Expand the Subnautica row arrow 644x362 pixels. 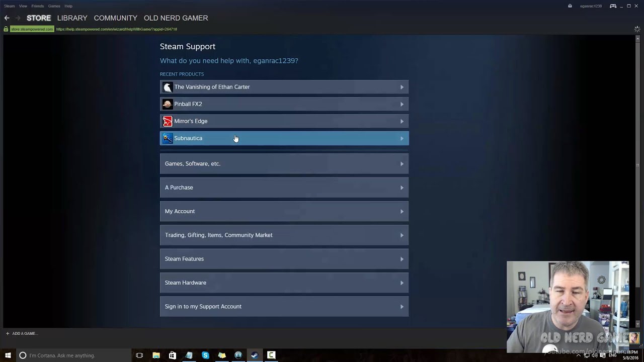(x=402, y=138)
